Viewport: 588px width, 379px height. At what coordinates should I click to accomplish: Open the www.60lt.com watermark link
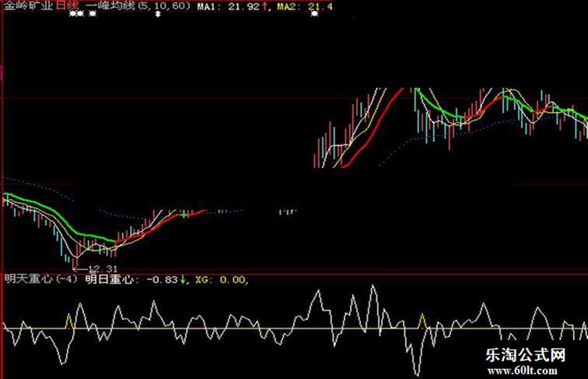(523, 371)
